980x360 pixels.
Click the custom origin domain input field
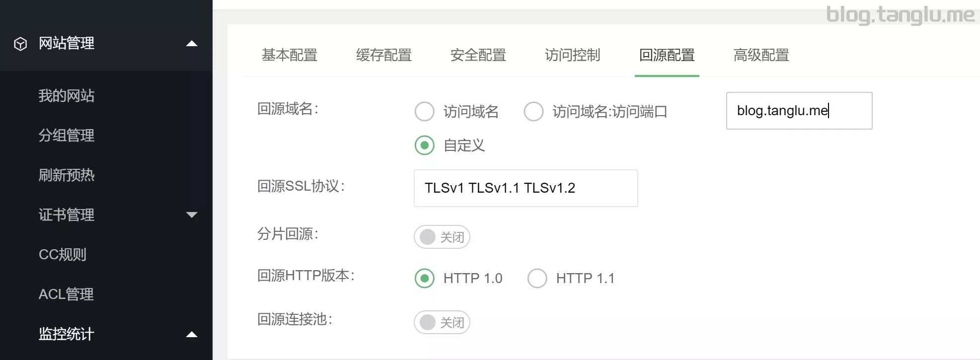click(799, 111)
